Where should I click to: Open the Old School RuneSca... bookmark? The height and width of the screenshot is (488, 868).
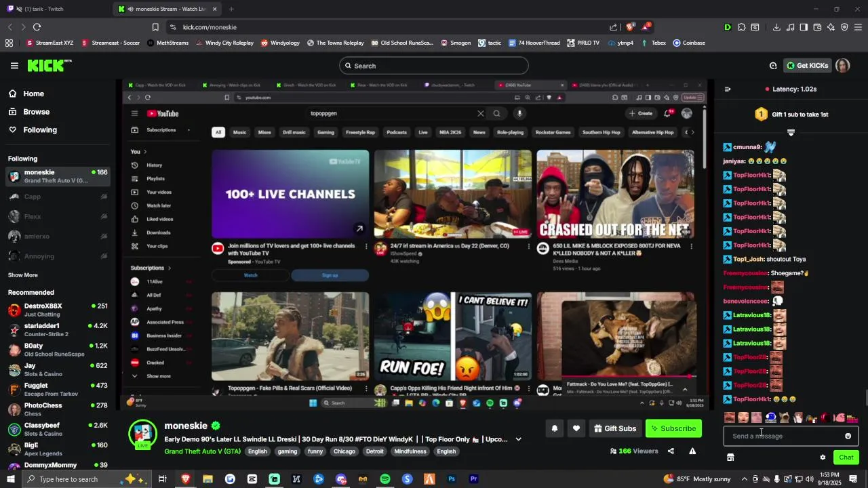[x=402, y=43]
